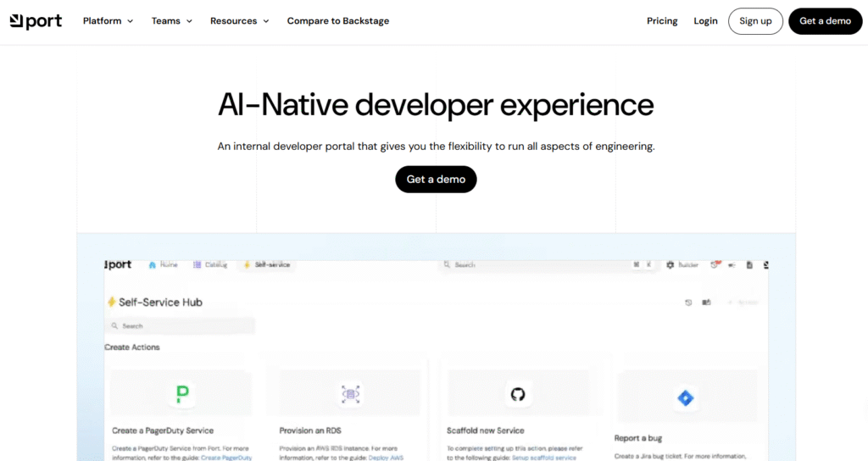Click the header Get a demo button
The width and height of the screenshot is (868, 461).
(x=825, y=21)
